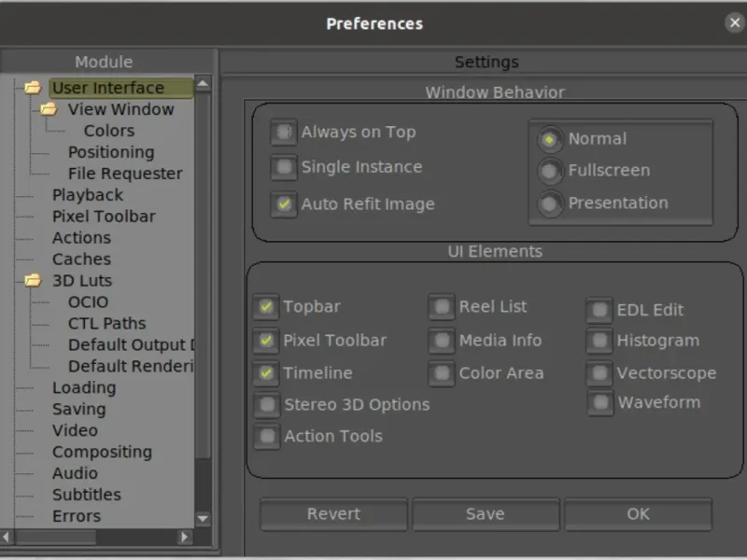The width and height of the screenshot is (747, 560).
Task: Enable the Always on Top checkbox
Action: [x=284, y=133]
